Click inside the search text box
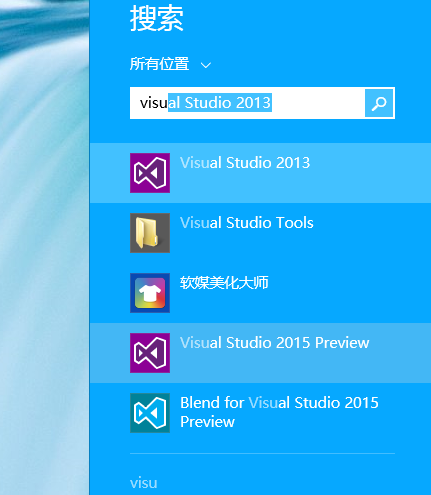The width and height of the screenshot is (431, 495). coord(247,103)
